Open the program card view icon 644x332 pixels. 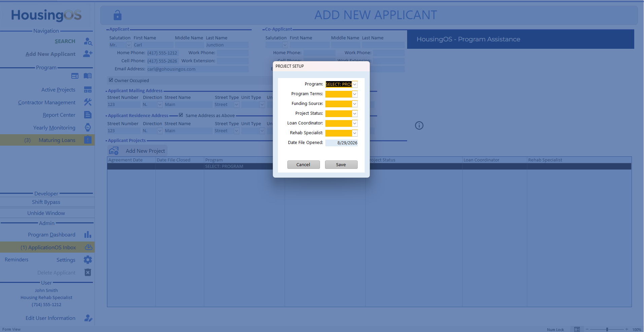point(75,76)
